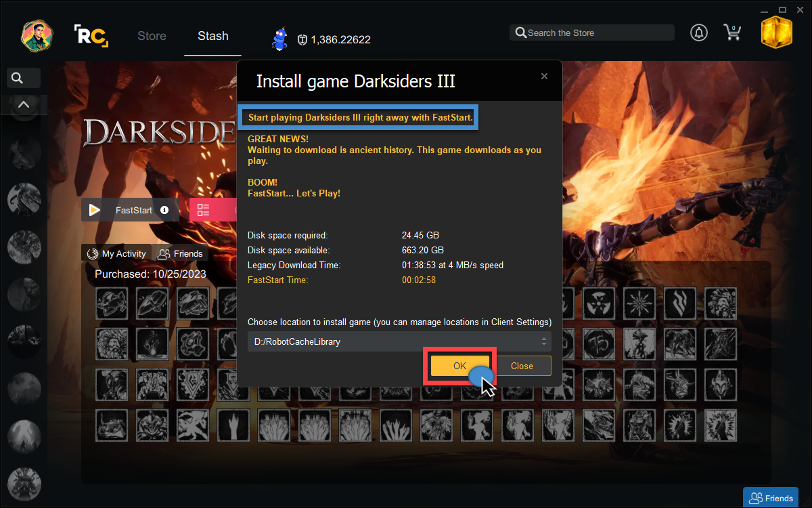The image size is (812, 508).
Task: Open notifications bell
Action: click(699, 33)
